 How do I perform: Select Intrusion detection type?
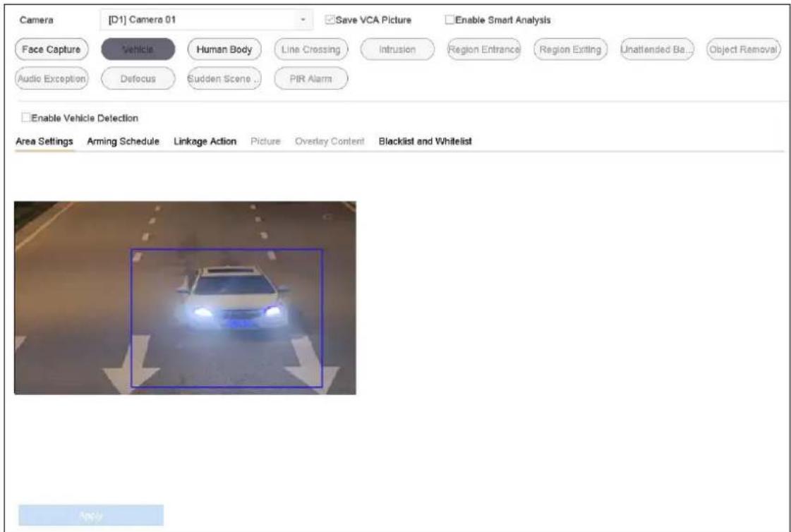click(x=397, y=49)
